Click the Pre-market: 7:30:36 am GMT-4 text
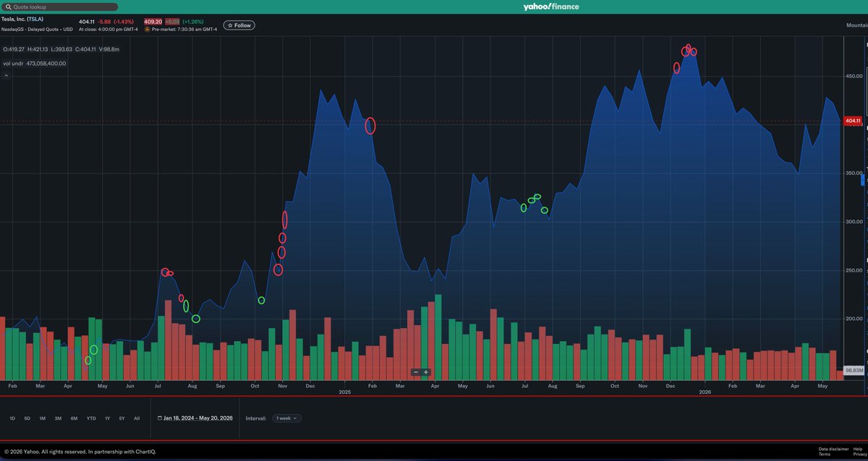Image resolution: width=868 pixels, height=461 pixels. [x=184, y=30]
